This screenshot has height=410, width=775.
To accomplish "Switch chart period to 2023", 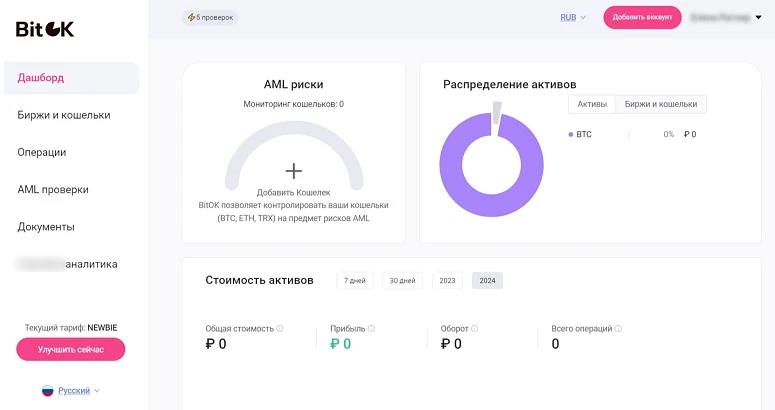I will click(x=447, y=281).
